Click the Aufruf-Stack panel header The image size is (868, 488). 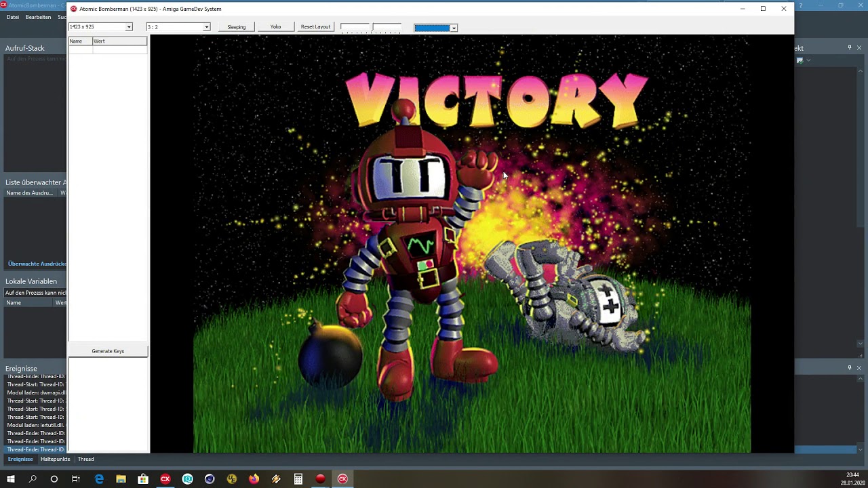[34, 48]
